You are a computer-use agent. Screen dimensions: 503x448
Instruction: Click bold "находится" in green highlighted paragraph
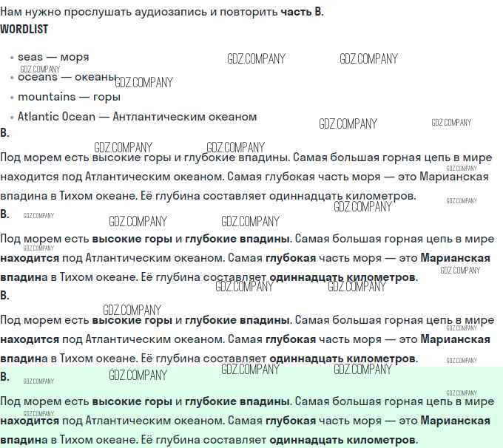tap(30, 421)
